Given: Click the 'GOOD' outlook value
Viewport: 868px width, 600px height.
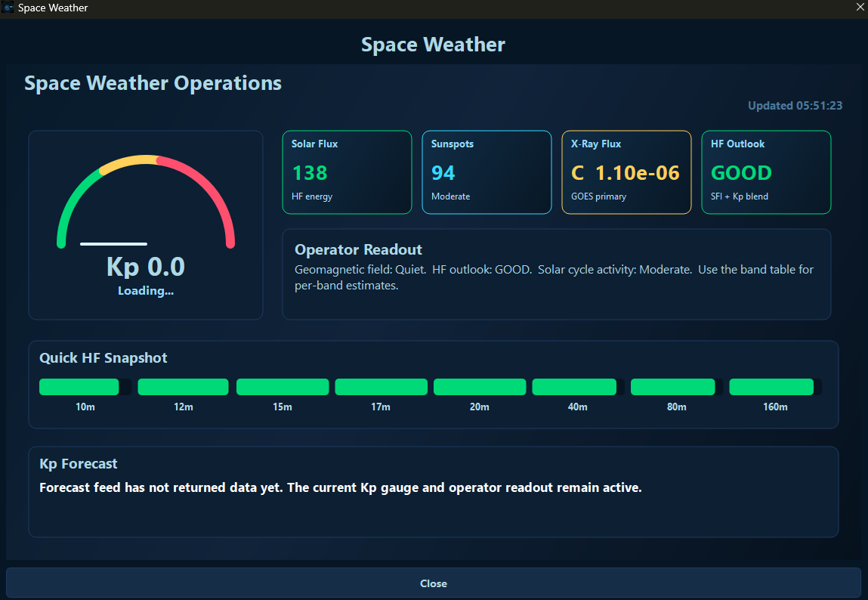Looking at the screenshot, I should [x=741, y=173].
